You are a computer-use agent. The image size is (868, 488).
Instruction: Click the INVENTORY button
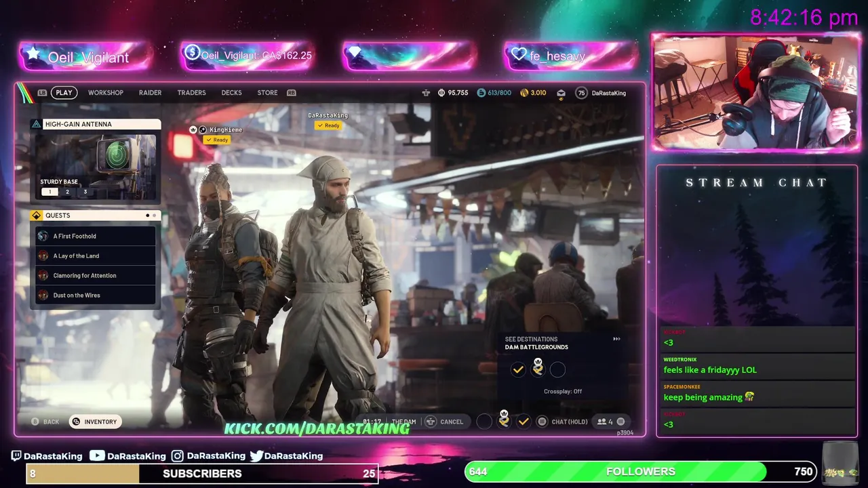tap(95, 422)
